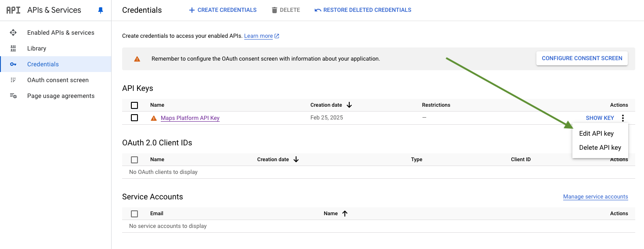The width and height of the screenshot is (644, 249).
Task: Click the API Keys section heading
Action: coord(137,88)
